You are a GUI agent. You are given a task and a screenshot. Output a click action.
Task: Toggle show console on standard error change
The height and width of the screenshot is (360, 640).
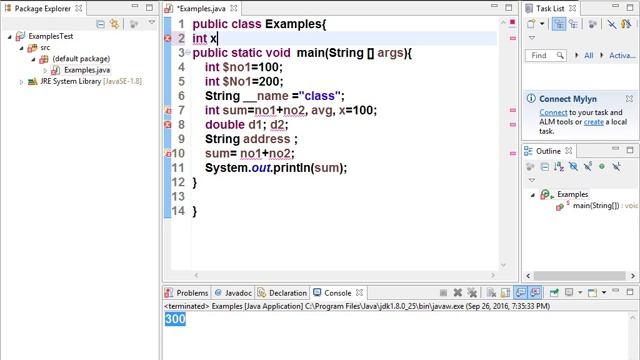535,293
